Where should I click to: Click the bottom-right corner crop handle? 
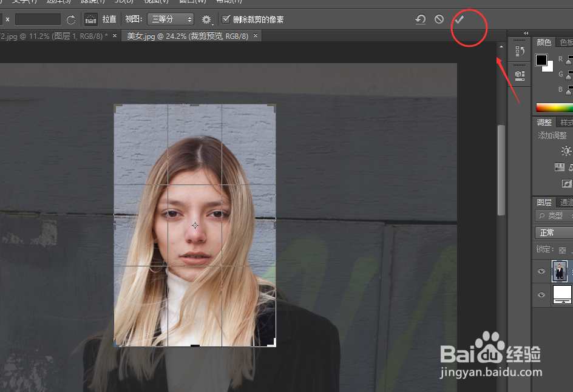[273, 343]
